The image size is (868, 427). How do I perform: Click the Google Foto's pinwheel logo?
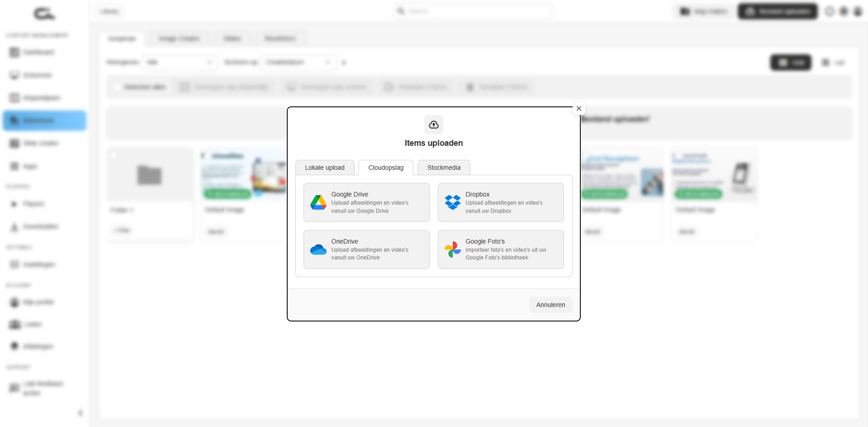[x=453, y=249]
